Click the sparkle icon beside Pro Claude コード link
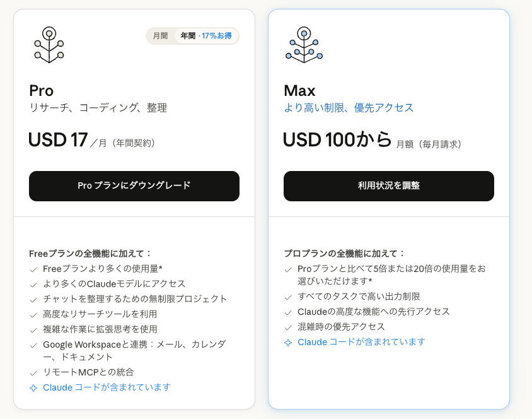Viewport: 532px width, 419px height. click(33, 387)
